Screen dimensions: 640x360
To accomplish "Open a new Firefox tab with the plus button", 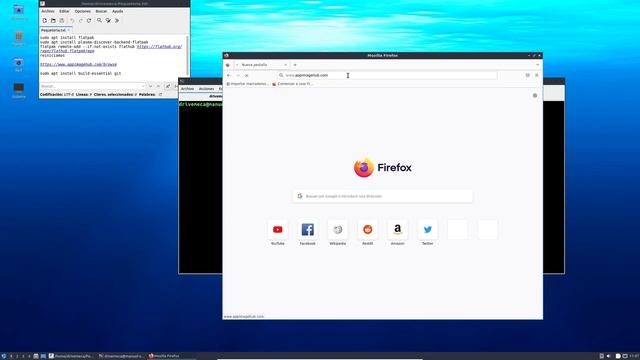I will [295, 65].
